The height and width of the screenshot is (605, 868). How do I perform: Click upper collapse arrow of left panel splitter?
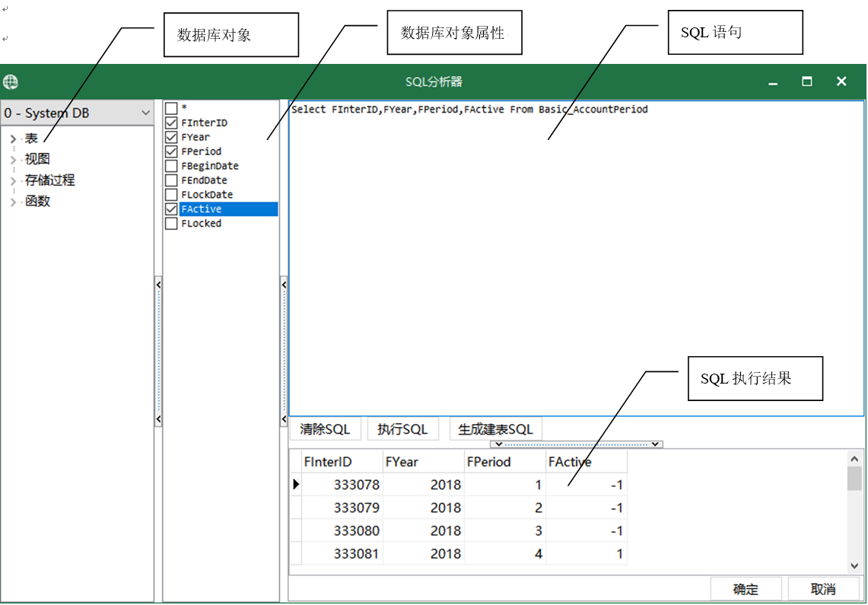coord(158,285)
